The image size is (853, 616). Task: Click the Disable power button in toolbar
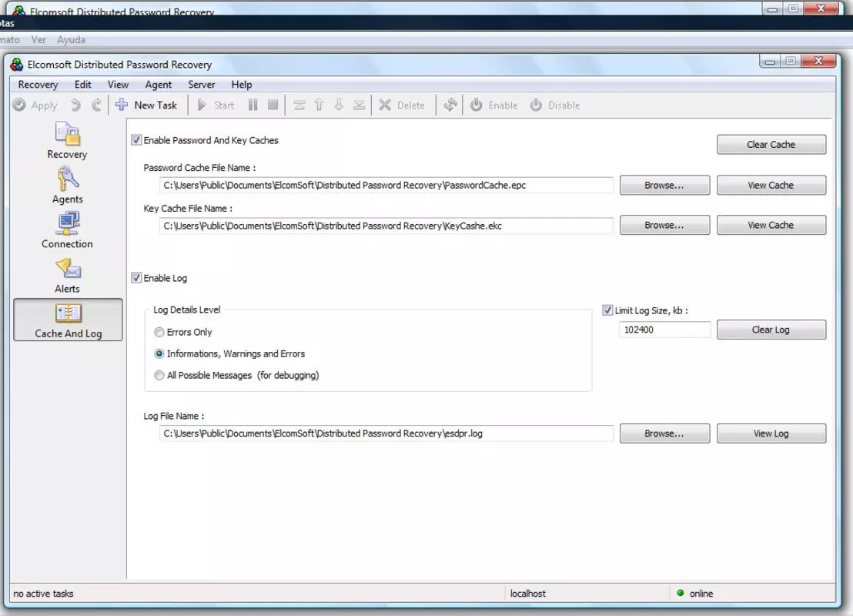click(554, 105)
